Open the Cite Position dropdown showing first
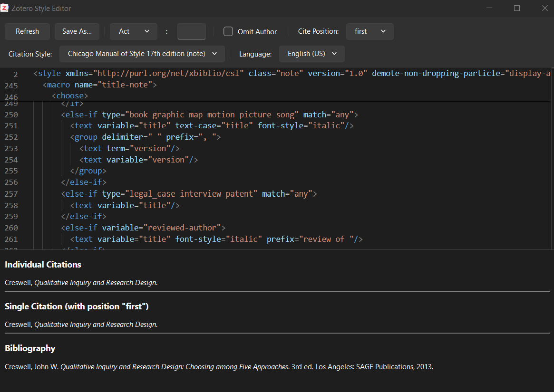The width and height of the screenshot is (554, 392). tap(370, 31)
